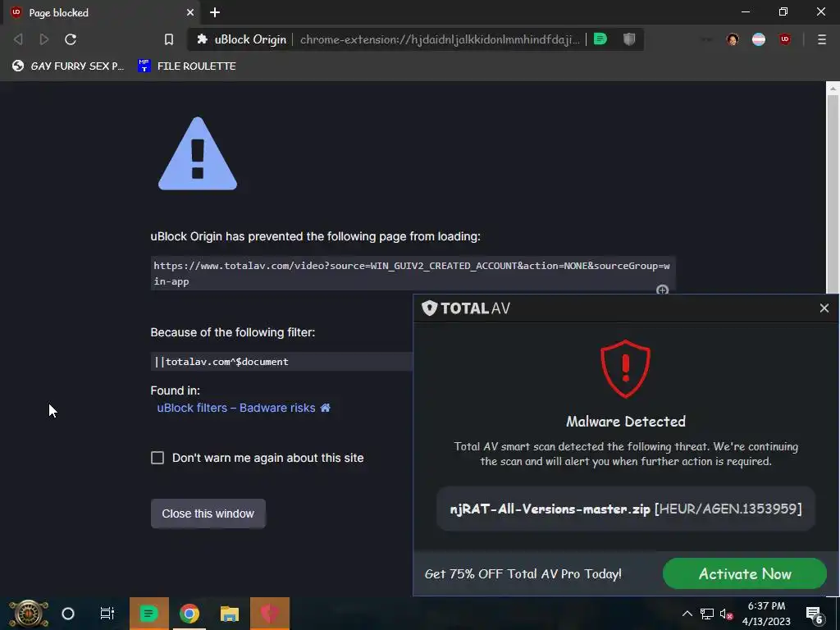Click the home icon beside Badware risks
Viewport: 840px width, 630px height.
tap(325, 408)
